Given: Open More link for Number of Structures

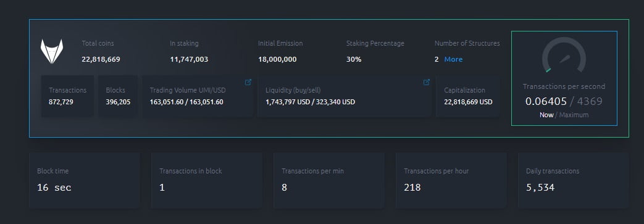Looking at the screenshot, I should 453,59.
